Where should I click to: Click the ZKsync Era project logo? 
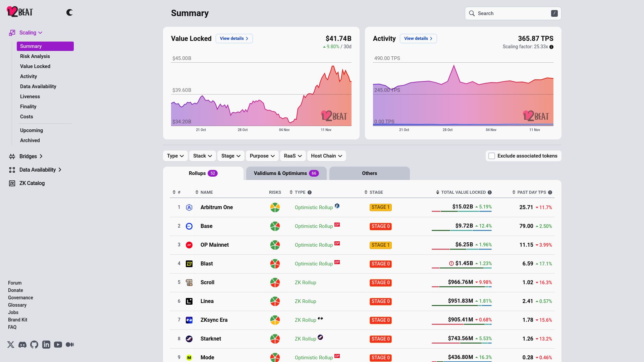click(189, 320)
